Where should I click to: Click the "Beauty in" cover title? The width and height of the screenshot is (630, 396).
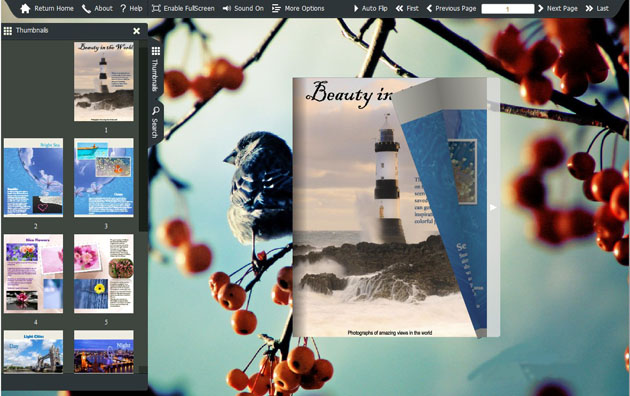(x=350, y=94)
